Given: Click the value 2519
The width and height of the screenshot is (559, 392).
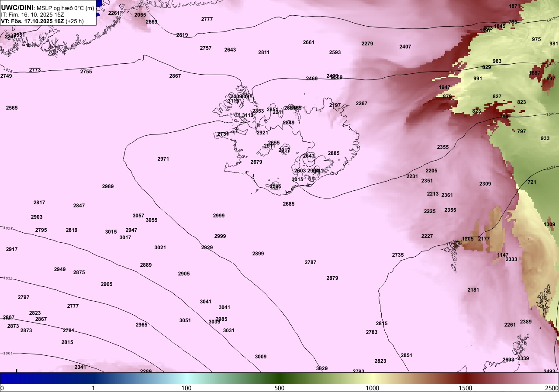Looking at the screenshot, I should pyautogui.click(x=182, y=35).
